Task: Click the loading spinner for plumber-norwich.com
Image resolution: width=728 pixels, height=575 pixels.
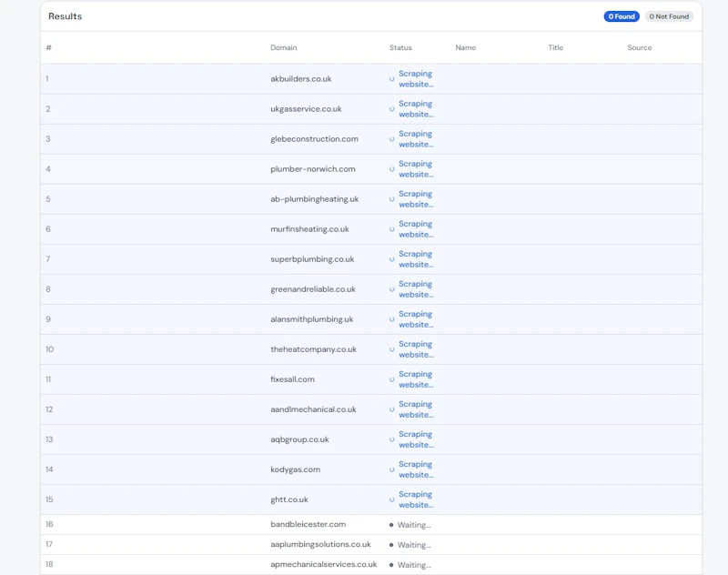Action: (392, 169)
